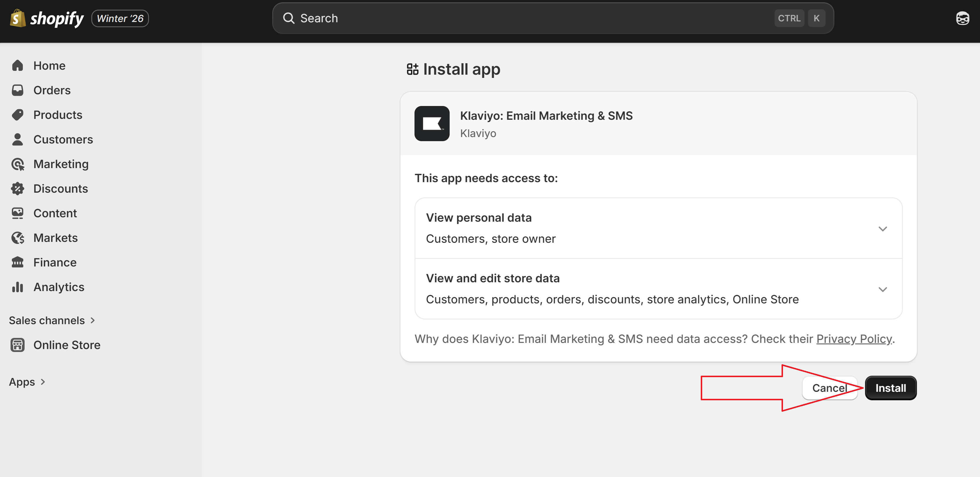Image resolution: width=980 pixels, height=477 pixels.
Task: Click the Discounts percent badge icon
Action: coord(18,189)
